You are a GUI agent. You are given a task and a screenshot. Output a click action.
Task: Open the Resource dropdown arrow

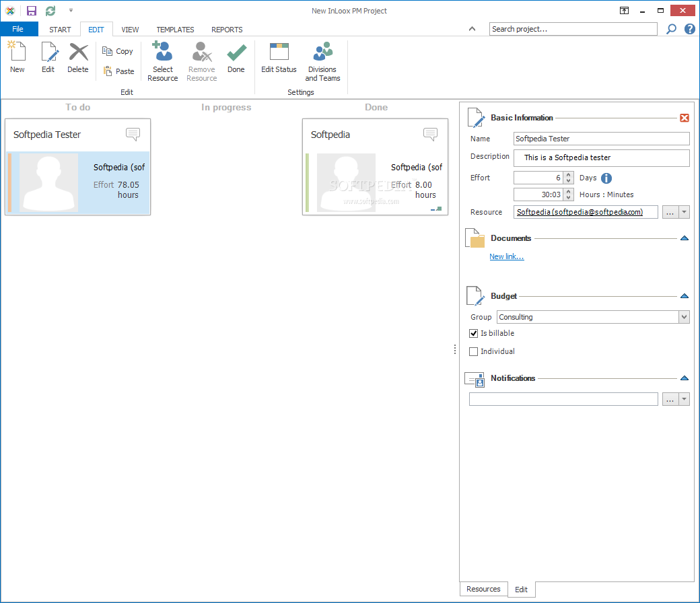[x=685, y=213]
